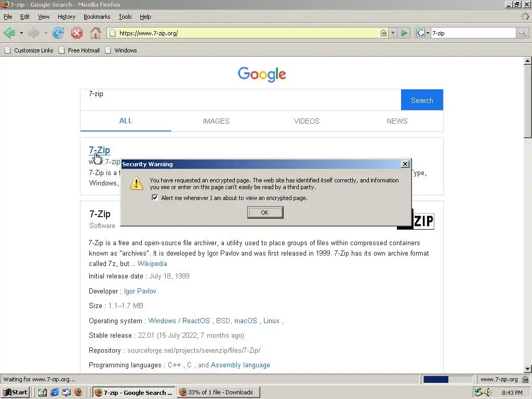This screenshot has height=399, width=532.
Task: Launch Firefox from the Quick Launch bar
Action: coord(78,392)
